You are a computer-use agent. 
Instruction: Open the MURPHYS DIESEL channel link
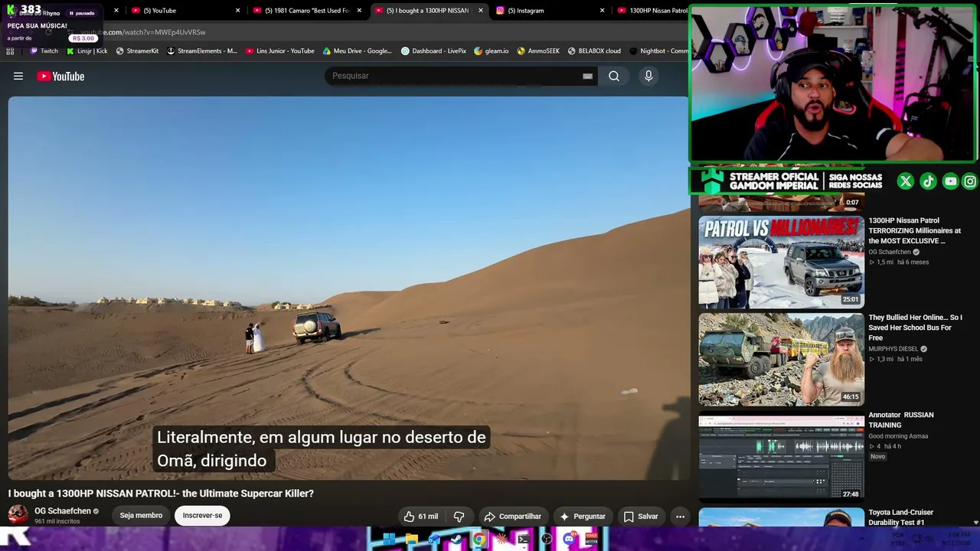point(893,349)
